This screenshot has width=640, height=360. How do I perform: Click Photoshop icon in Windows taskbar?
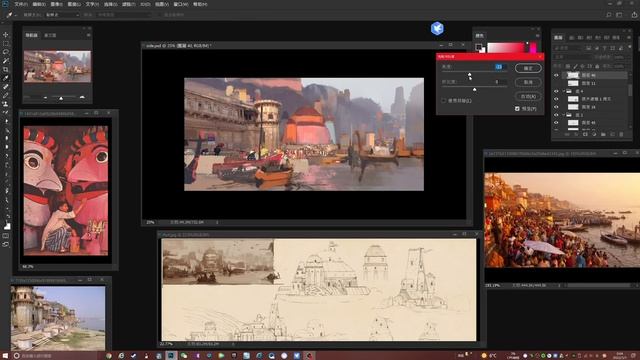point(171,356)
